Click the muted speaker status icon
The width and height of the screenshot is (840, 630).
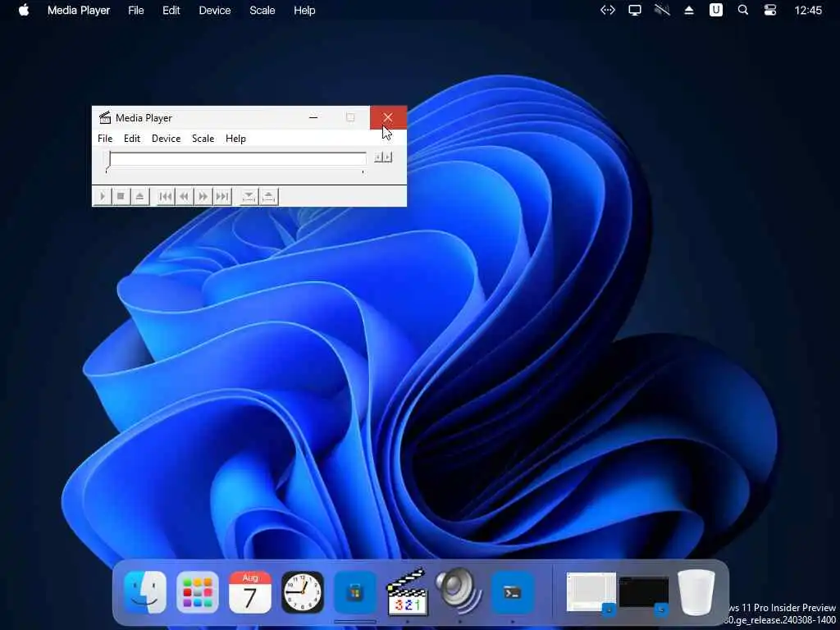662,10
